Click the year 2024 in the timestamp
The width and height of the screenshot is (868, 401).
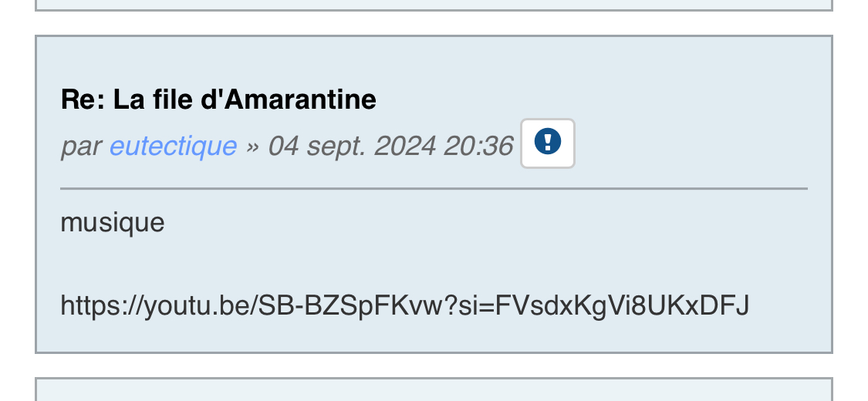pyautogui.click(x=406, y=145)
